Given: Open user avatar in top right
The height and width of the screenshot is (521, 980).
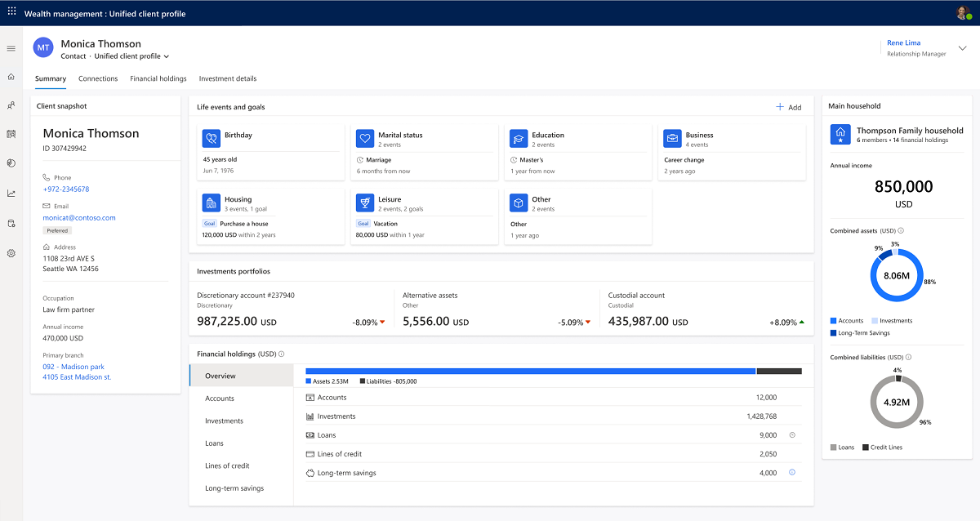Looking at the screenshot, I should pyautogui.click(x=963, y=13).
